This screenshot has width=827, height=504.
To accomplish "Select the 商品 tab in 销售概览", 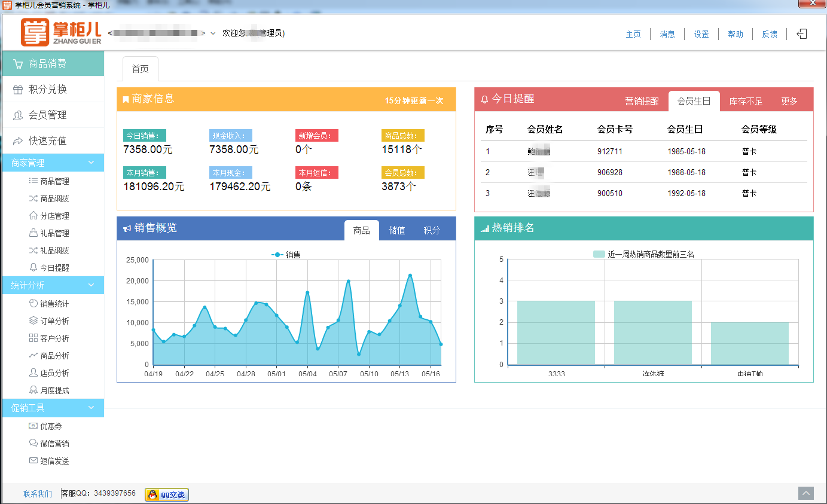I will pyautogui.click(x=362, y=230).
